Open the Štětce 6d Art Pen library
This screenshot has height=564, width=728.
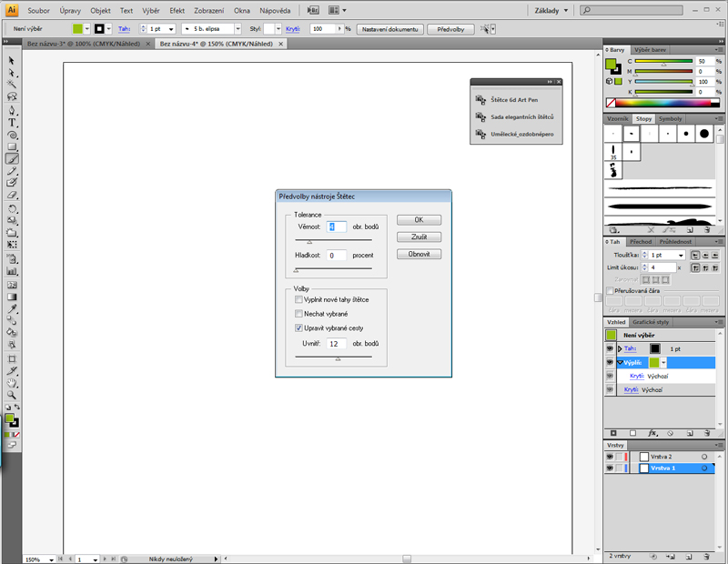click(x=515, y=100)
